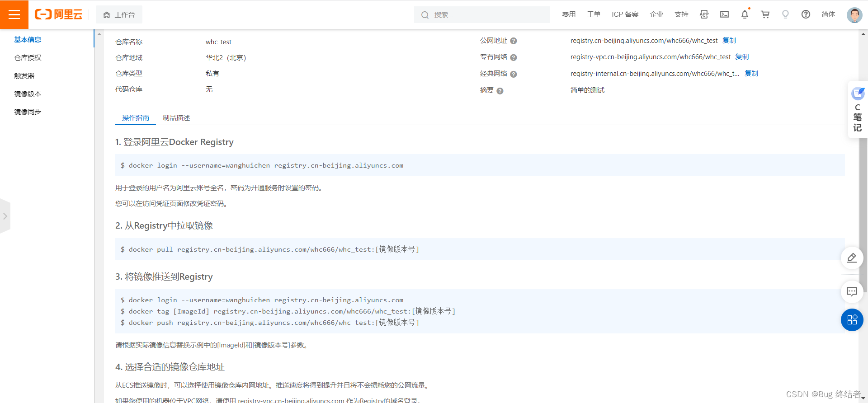Click heading 从Registry中拉取镜像
Image resolution: width=868 pixels, height=403 pixels.
(164, 226)
